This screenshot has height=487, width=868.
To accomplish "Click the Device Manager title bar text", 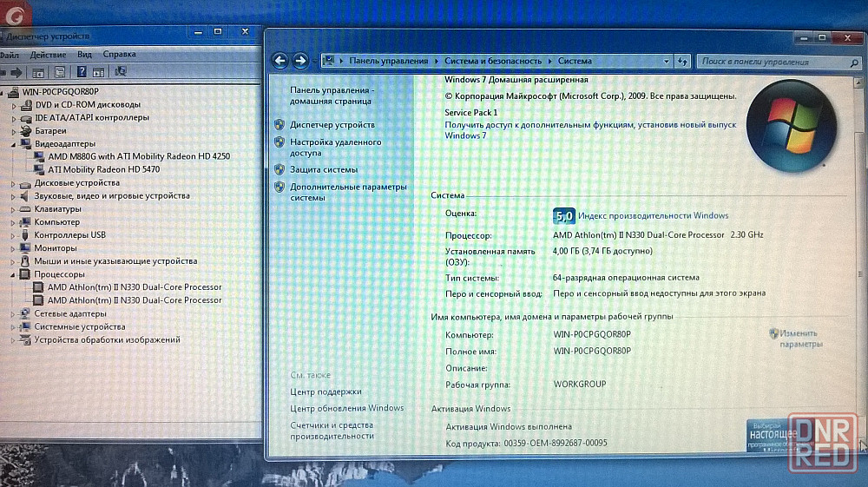I will [48, 36].
